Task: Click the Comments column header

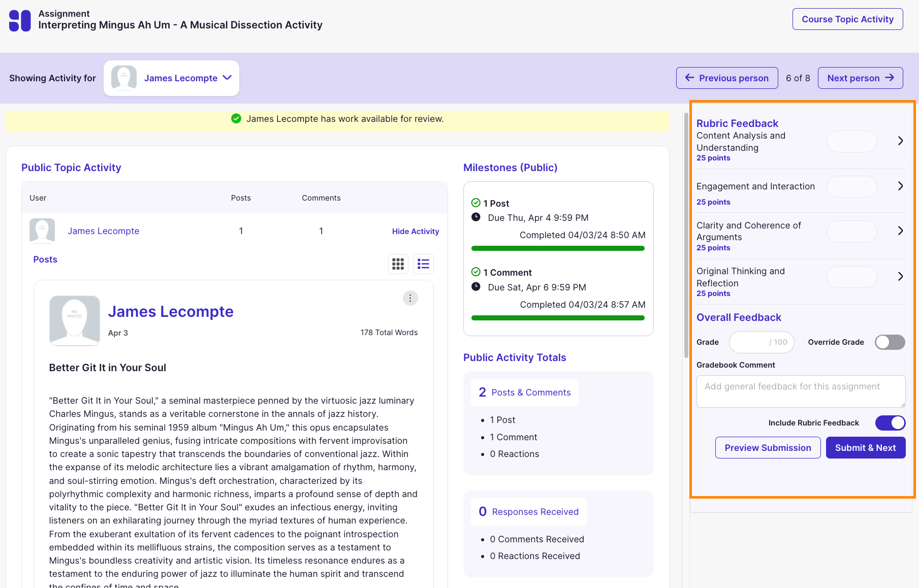Action: [x=321, y=198]
